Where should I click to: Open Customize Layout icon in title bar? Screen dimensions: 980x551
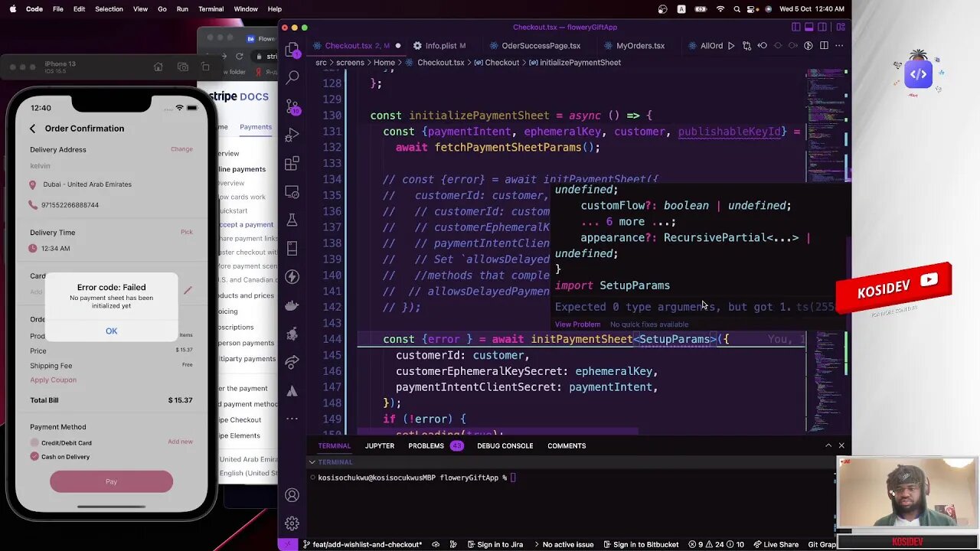coord(840,28)
